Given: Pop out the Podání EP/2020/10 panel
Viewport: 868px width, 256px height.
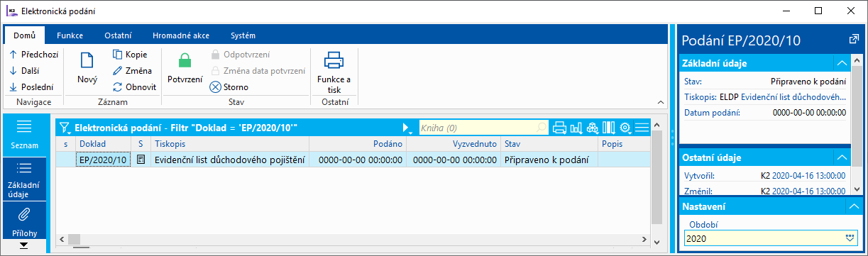Looking at the screenshot, I should [854, 39].
